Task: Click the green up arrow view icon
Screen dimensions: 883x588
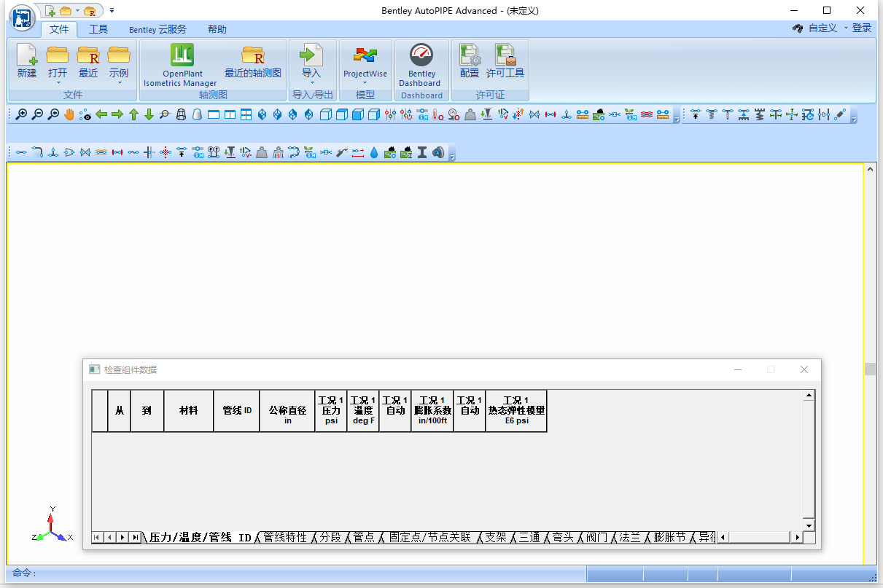Action: (x=133, y=114)
